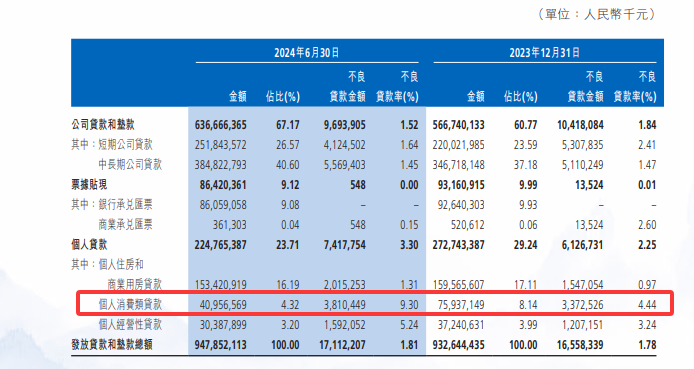Image resolution: width=694 pixels, height=369 pixels.
Task: Click the bad-loan rate 2.41
Action: [x=647, y=145]
